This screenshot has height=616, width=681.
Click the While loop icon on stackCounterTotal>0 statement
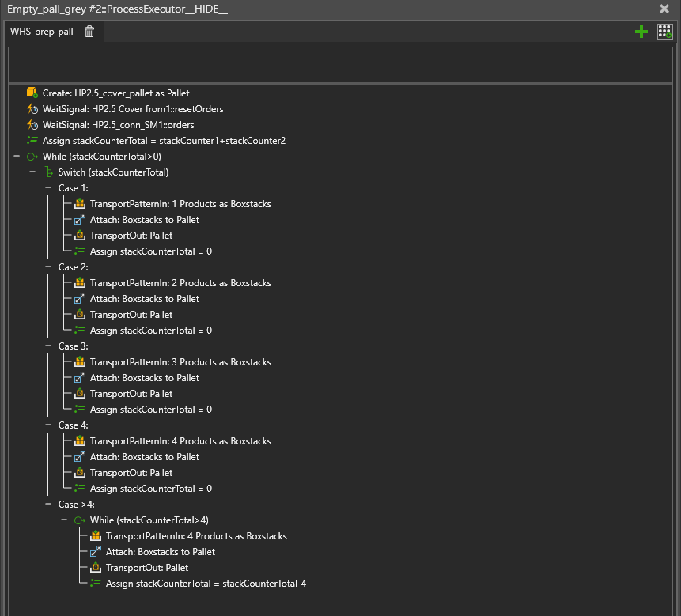click(32, 156)
